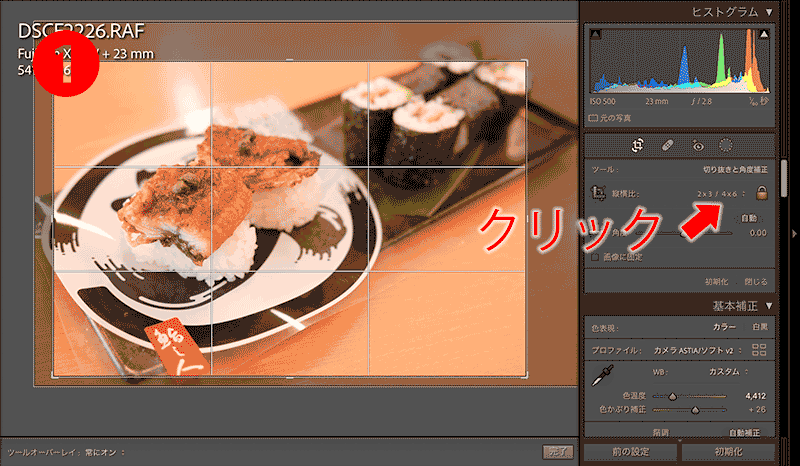This screenshot has width=800, height=466.
Task: Click the 自動 auto-straighten button
Action: [748, 218]
